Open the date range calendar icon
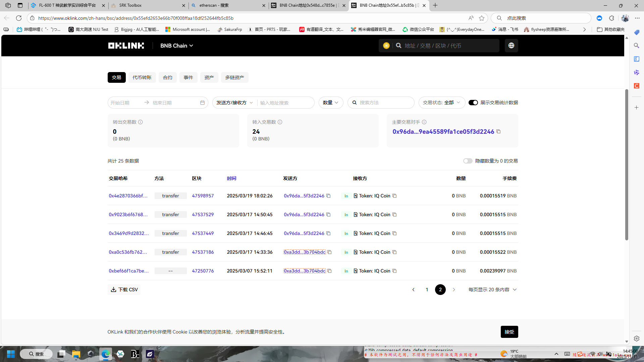 point(202,103)
